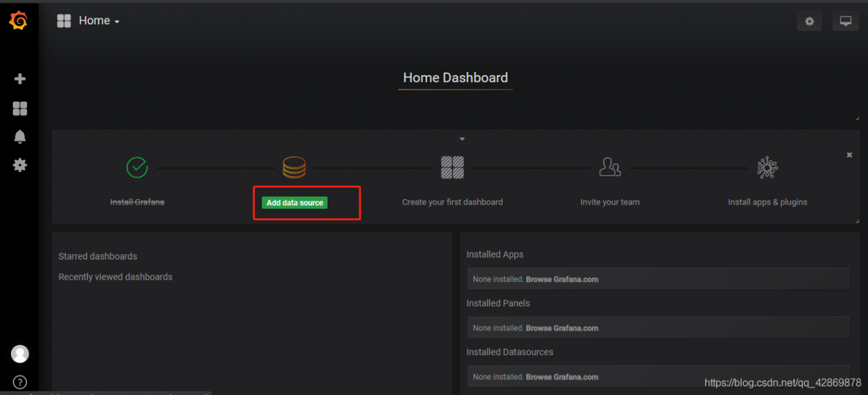Open the Invite your team step
Image resolution: width=868 pixels, height=395 pixels.
[610, 202]
